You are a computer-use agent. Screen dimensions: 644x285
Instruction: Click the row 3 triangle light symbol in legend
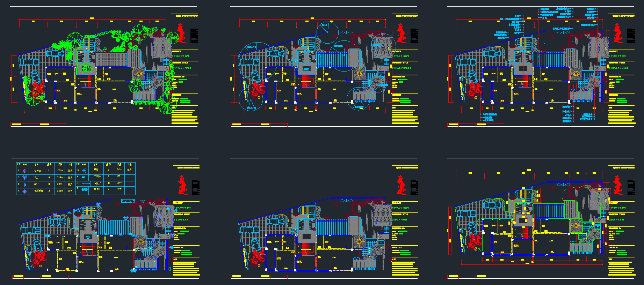pos(25,185)
